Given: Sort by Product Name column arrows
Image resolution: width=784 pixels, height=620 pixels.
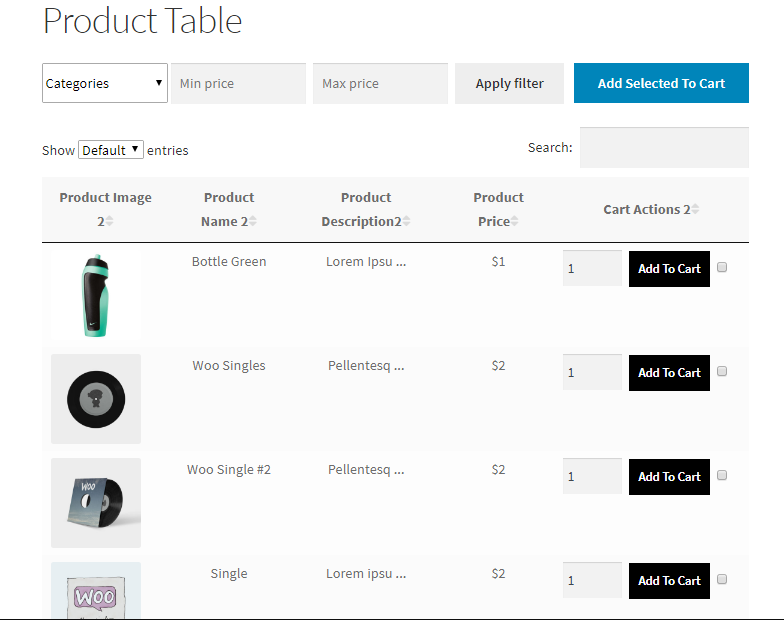Looking at the screenshot, I should click(x=253, y=221).
